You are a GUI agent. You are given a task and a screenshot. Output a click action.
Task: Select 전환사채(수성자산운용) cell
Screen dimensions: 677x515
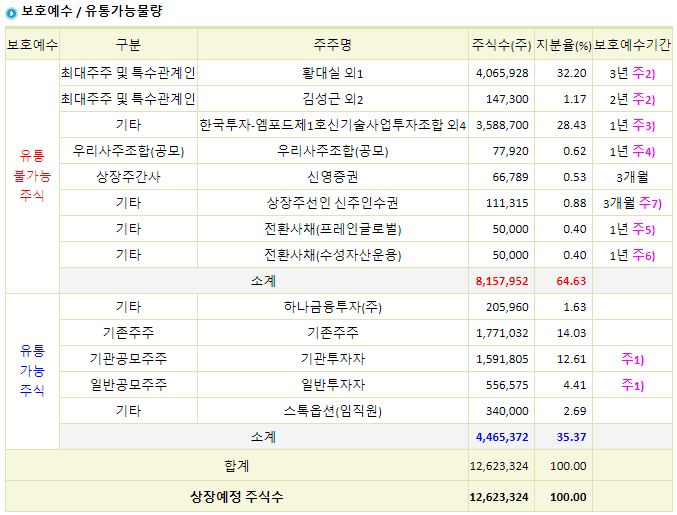point(332,255)
